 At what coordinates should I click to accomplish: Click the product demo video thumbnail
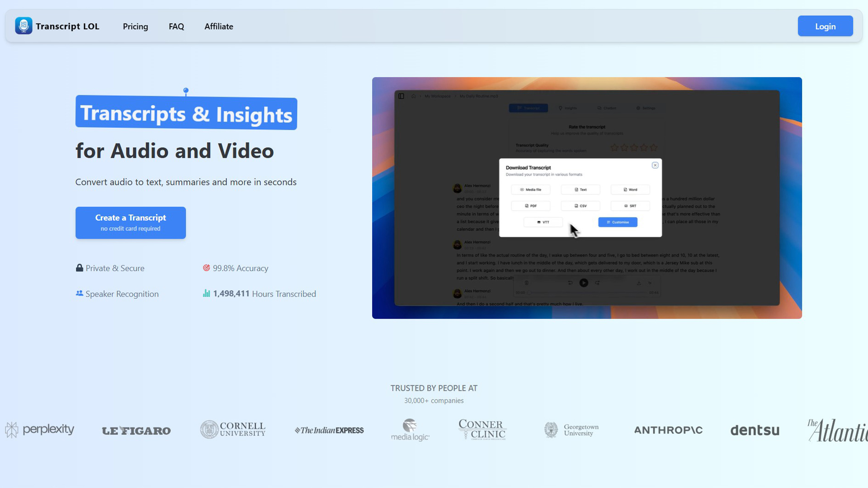[x=587, y=198]
